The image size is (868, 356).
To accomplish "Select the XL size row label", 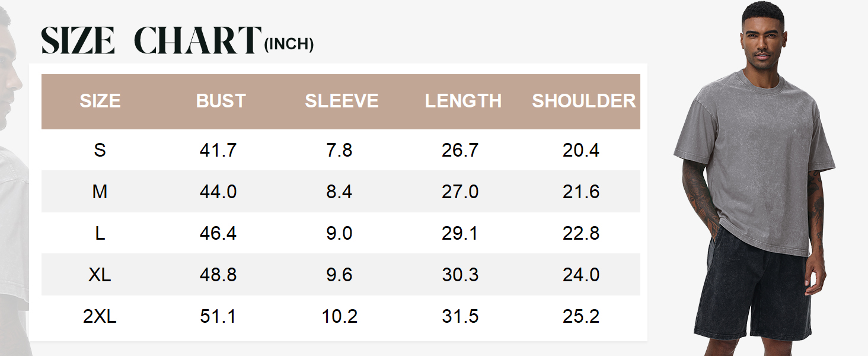I will [x=100, y=275].
